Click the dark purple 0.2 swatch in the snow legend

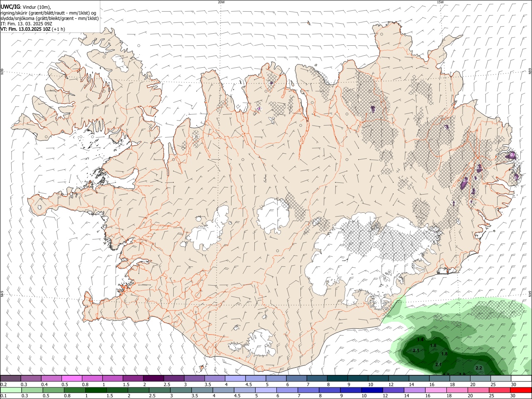pos(10,378)
